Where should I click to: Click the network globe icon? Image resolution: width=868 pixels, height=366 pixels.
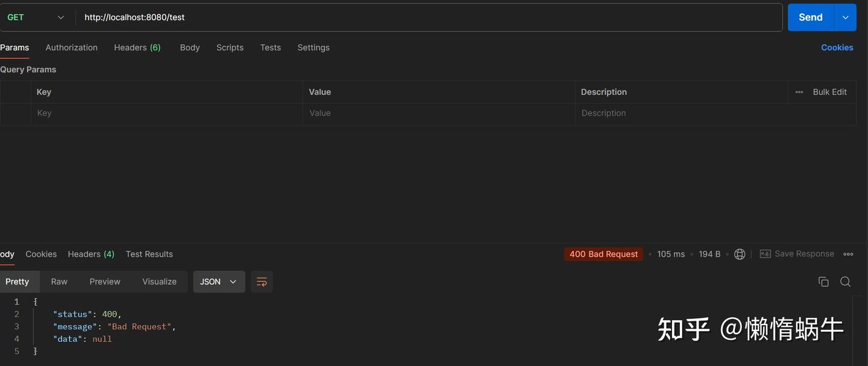pyautogui.click(x=740, y=254)
